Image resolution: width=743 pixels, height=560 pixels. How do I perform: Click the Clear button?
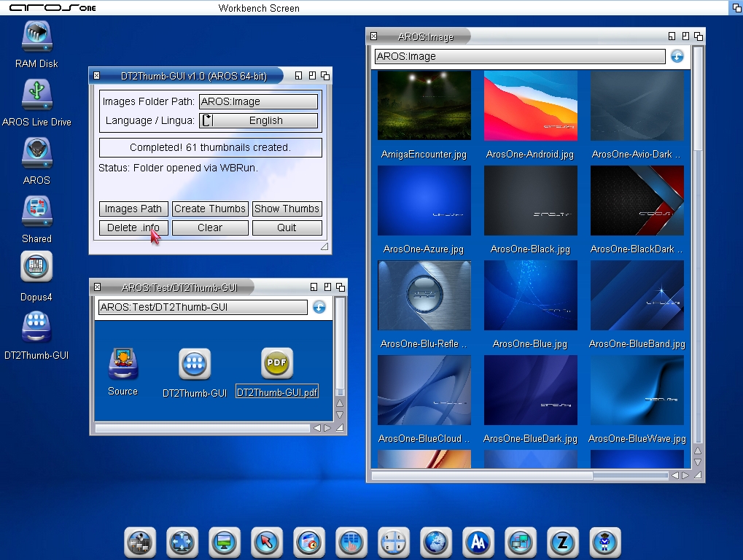coord(210,228)
